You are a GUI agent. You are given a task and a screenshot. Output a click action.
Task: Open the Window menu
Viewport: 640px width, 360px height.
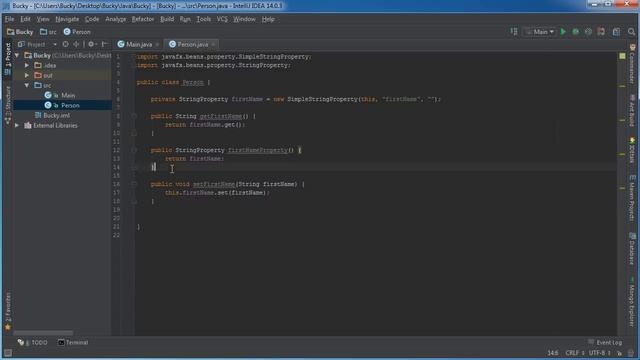(244, 19)
